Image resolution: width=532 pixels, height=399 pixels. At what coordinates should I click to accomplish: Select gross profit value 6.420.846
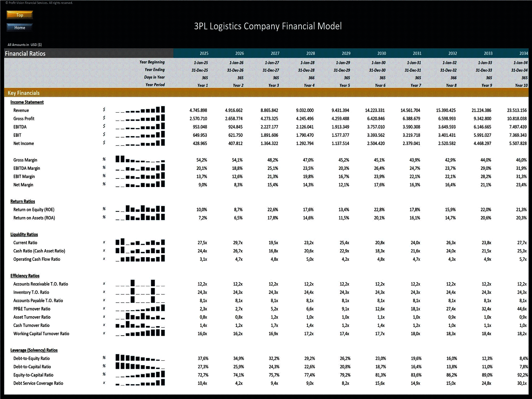[376, 119]
